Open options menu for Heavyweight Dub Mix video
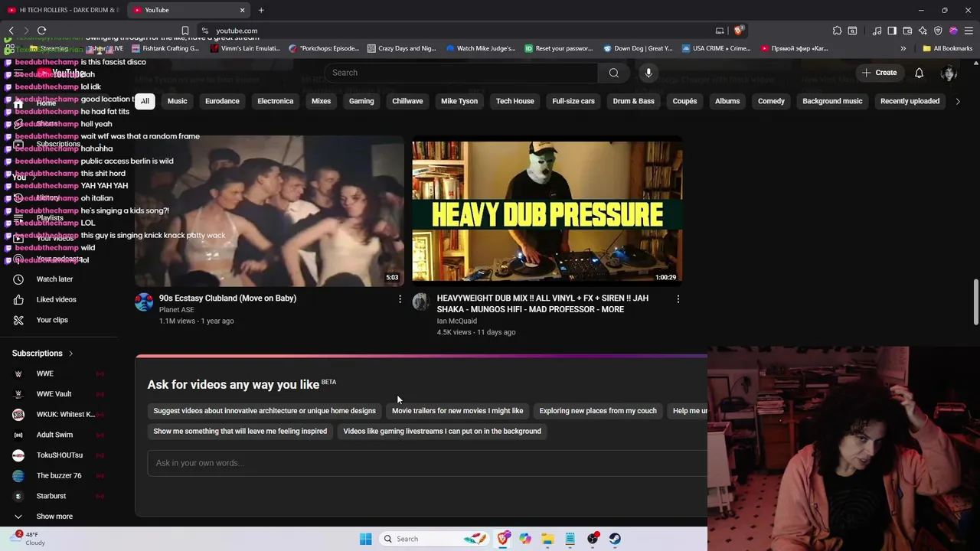 [x=678, y=299]
